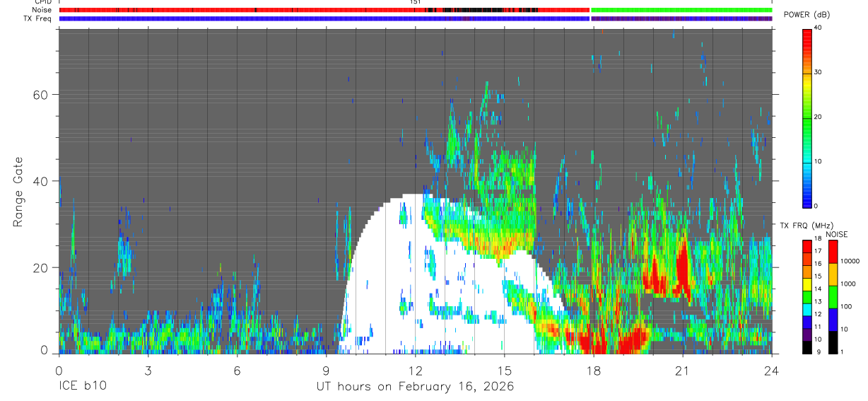
Task: Click the Noise row label at top left
Action: click(42, 10)
